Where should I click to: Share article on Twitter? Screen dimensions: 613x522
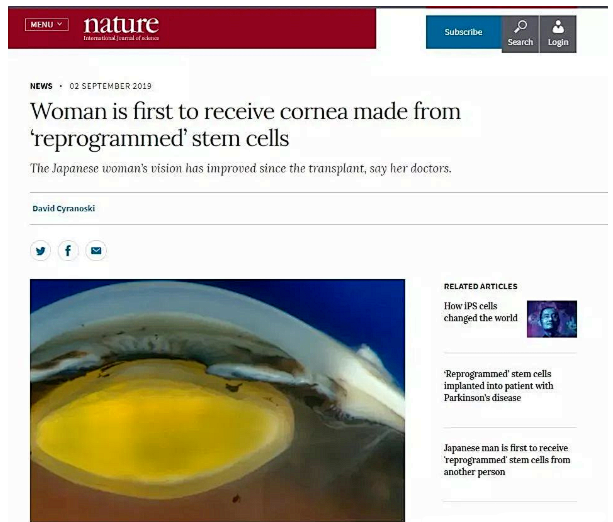point(40,251)
